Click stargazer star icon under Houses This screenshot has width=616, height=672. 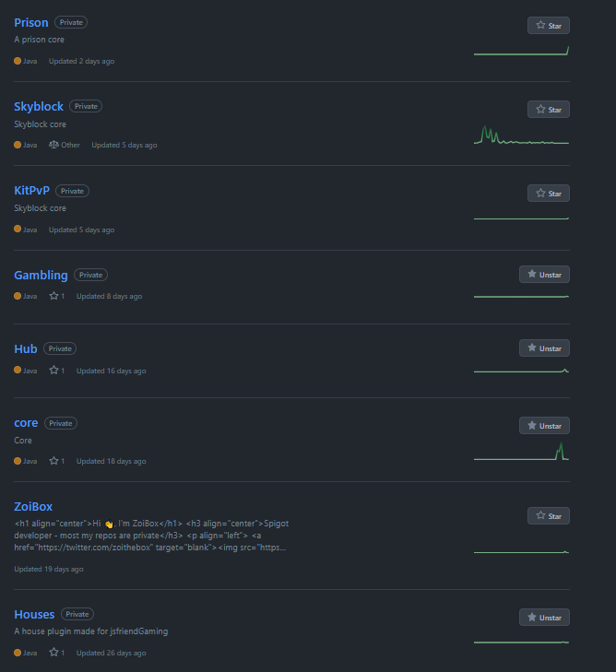(x=54, y=653)
